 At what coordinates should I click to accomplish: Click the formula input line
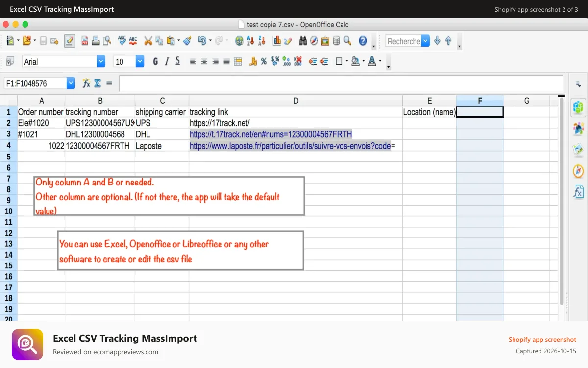[341, 83]
